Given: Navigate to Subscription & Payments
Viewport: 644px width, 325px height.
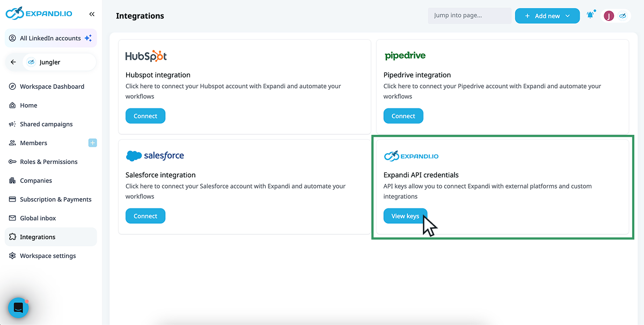Looking at the screenshot, I should tap(55, 199).
